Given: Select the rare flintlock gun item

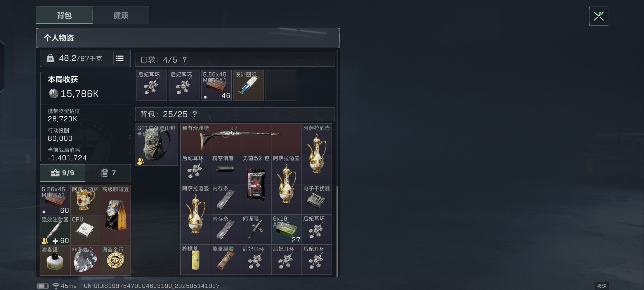Looking at the screenshot, I should tap(241, 139).
